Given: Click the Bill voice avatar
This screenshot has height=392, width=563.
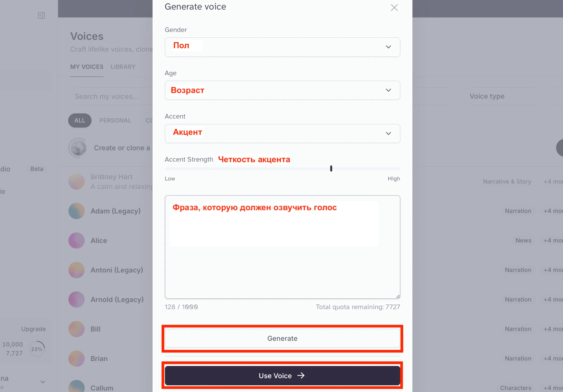Looking at the screenshot, I should pyautogui.click(x=76, y=329).
